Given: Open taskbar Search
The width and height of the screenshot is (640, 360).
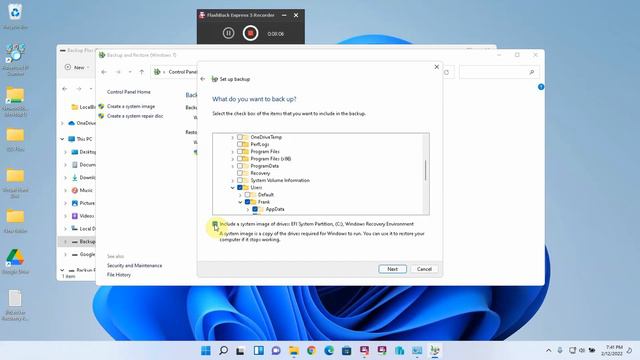Looking at the screenshot, I should coord(223,350).
